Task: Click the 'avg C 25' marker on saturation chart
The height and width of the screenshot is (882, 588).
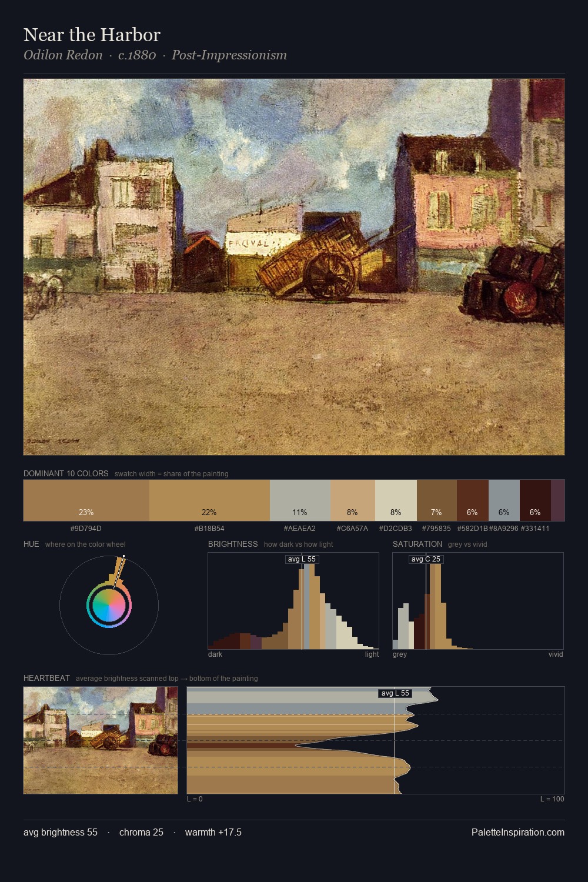Action: 426,559
